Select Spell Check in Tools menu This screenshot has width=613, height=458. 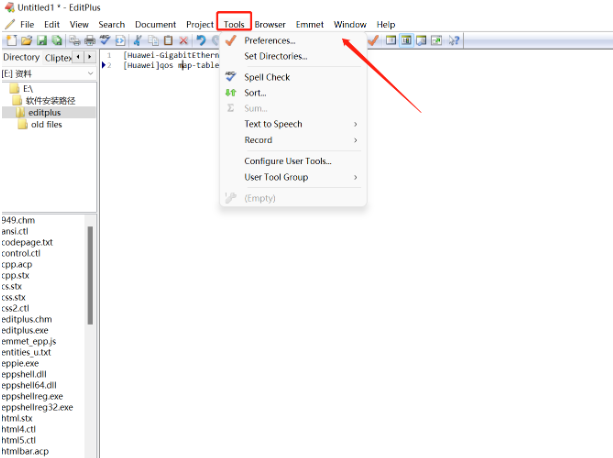[293, 77]
